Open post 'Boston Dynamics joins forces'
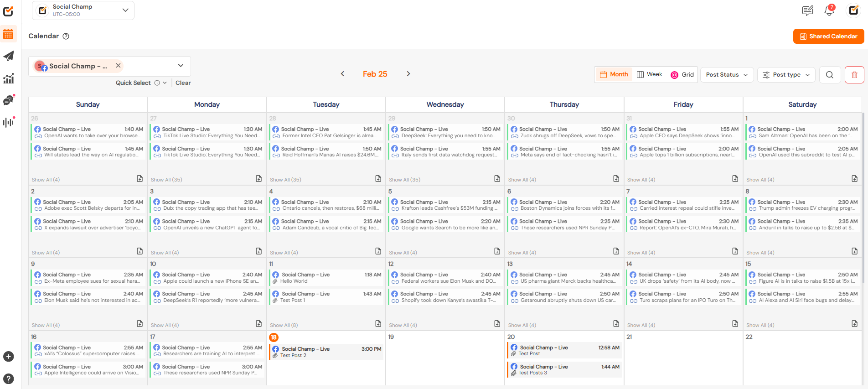Image resolution: width=868 pixels, height=389 pixels. [x=564, y=205]
